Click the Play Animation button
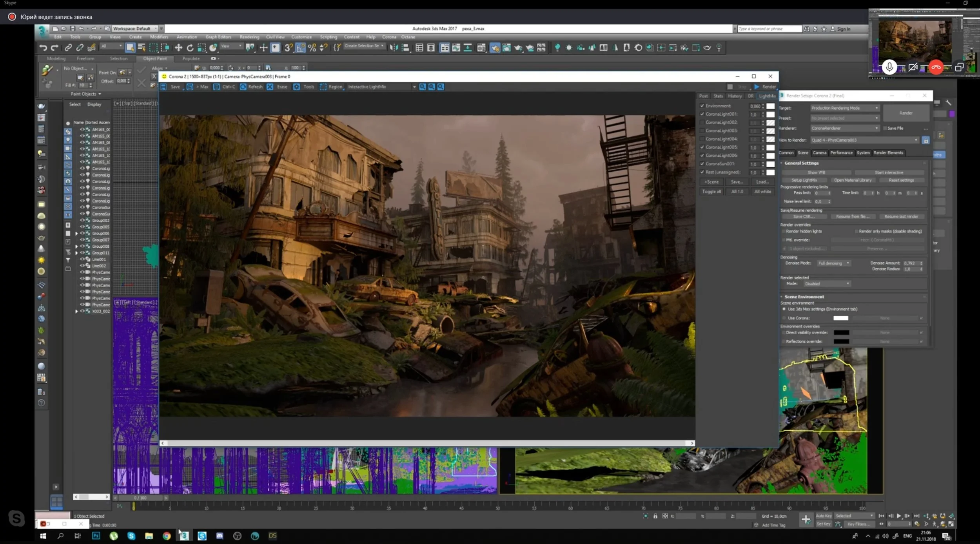Image resolution: width=980 pixels, height=544 pixels. (x=899, y=516)
